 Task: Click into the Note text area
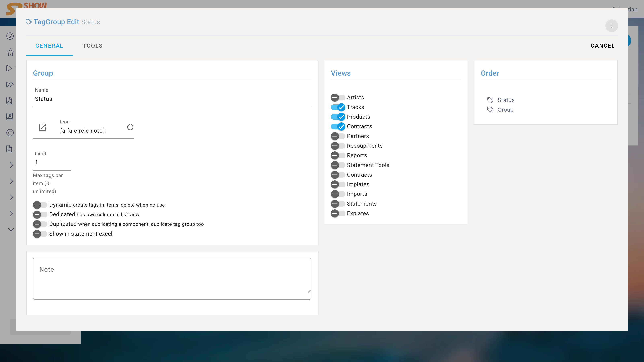[172, 279]
